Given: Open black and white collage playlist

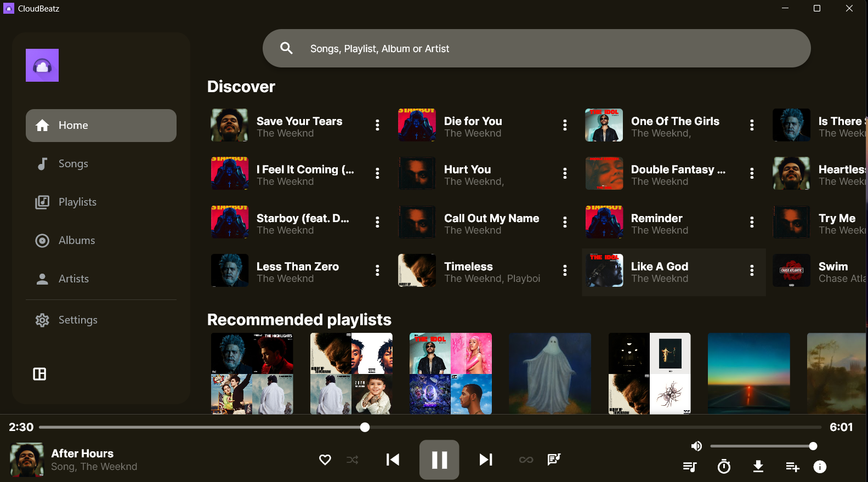Looking at the screenshot, I should click(650, 373).
